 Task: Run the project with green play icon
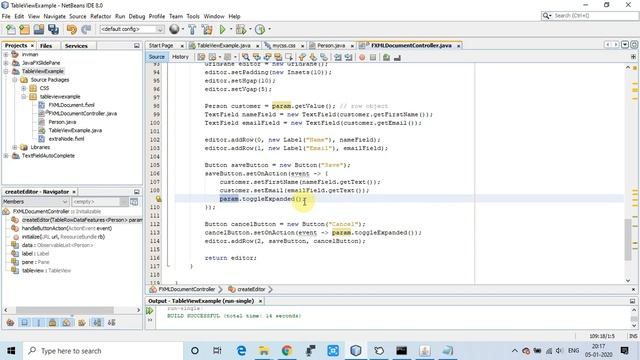coord(222,29)
